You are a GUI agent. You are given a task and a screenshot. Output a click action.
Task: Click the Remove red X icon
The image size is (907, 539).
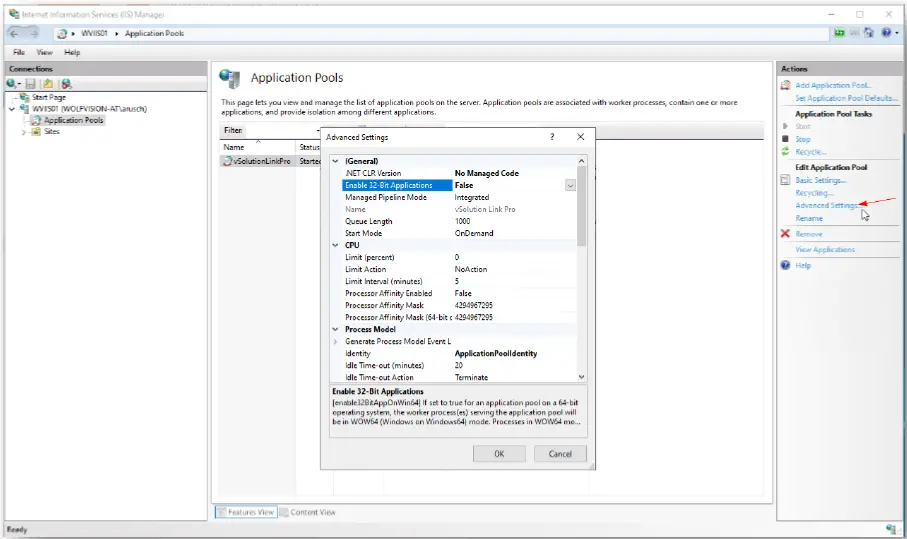pyautogui.click(x=786, y=234)
